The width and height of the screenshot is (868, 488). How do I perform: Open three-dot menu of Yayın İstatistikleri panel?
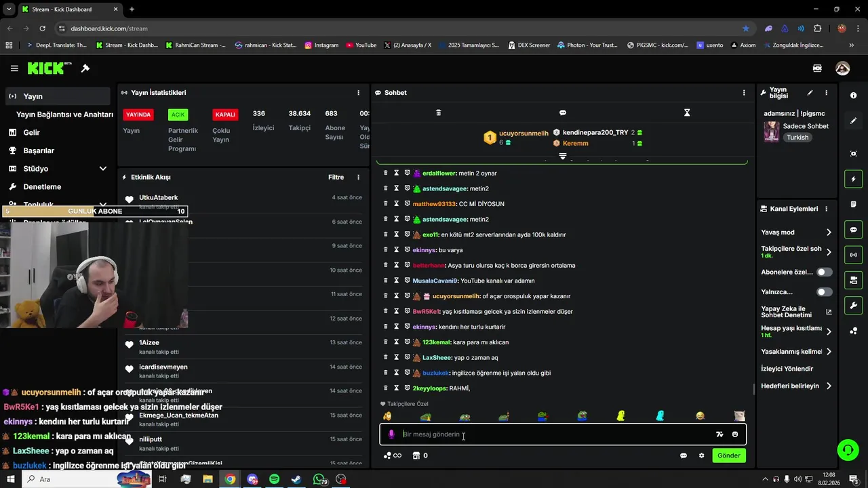coord(359,93)
